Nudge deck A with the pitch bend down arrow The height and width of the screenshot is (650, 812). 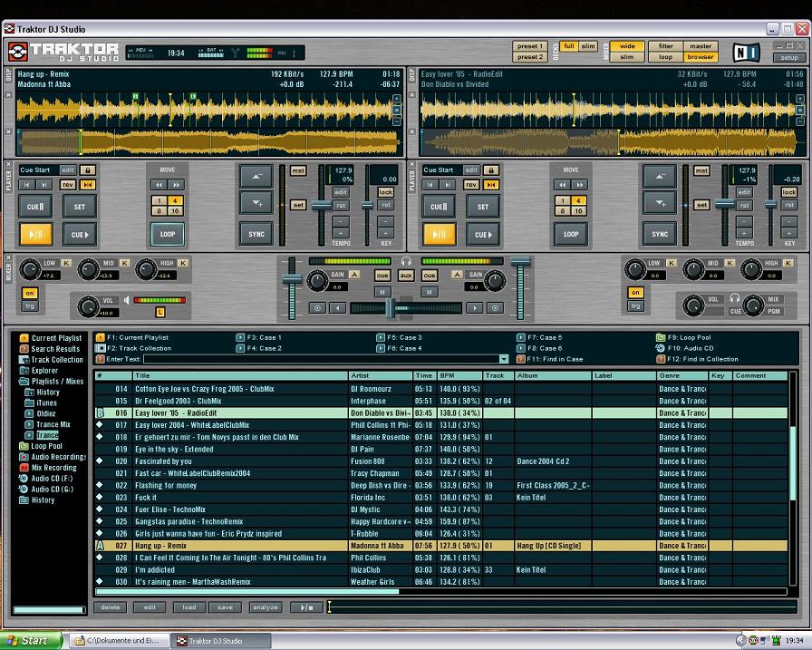(x=256, y=204)
